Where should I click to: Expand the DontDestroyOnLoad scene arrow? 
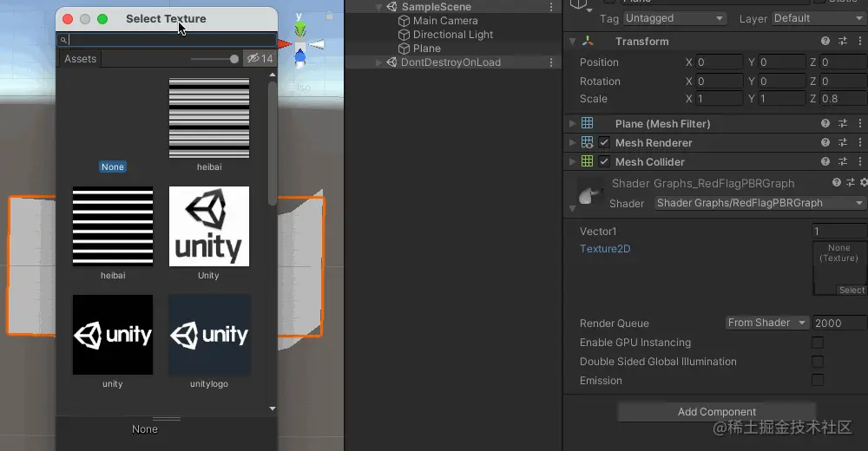[378, 62]
